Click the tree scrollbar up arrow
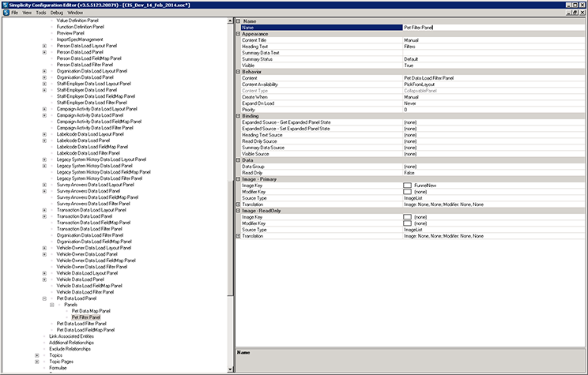 [x=230, y=21]
